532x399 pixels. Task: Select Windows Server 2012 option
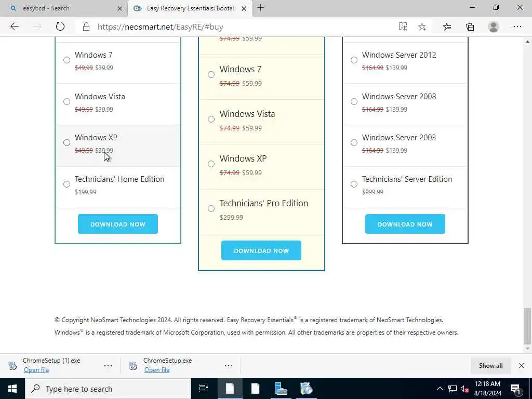(354, 60)
